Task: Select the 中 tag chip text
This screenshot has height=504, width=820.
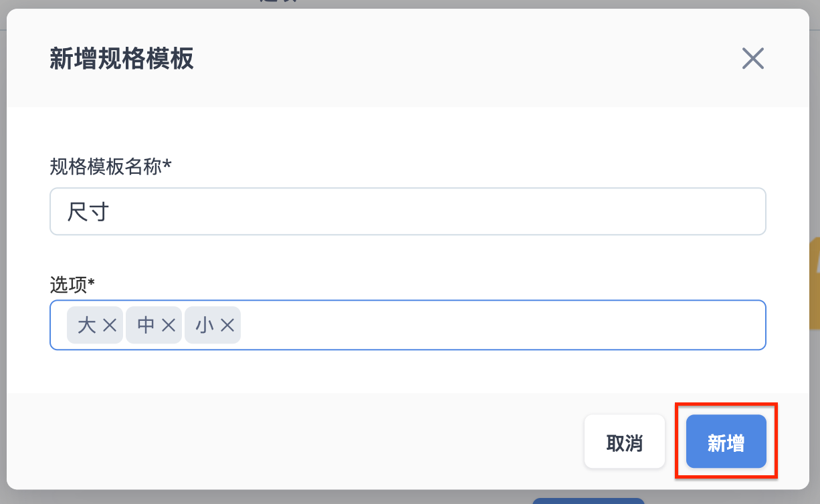Action: (146, 326)
